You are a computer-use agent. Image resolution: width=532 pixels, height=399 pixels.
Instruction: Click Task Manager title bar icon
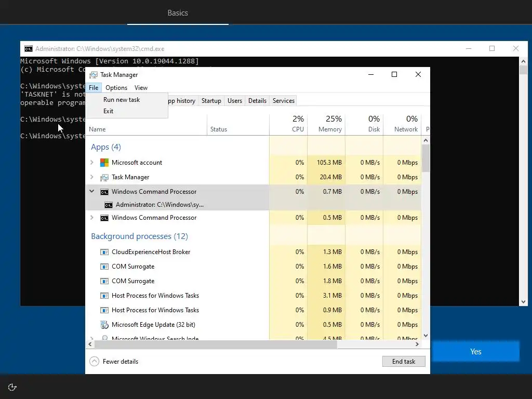click(94, 75)
